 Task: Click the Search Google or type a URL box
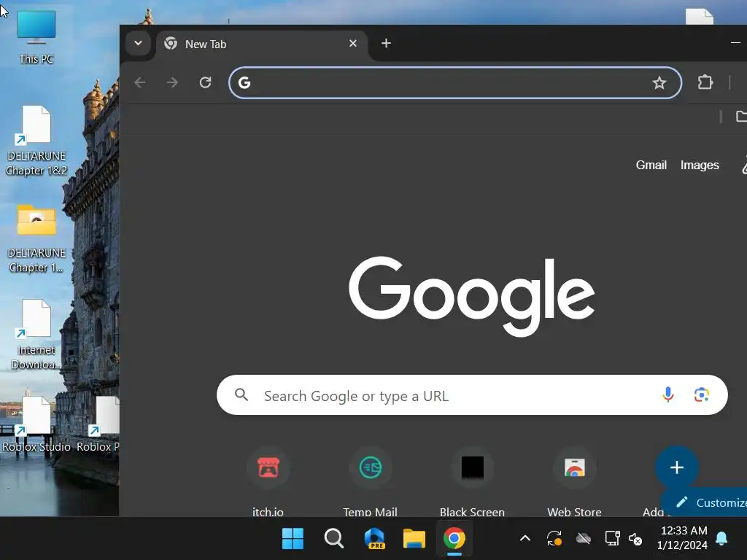[x=472, y=394]
